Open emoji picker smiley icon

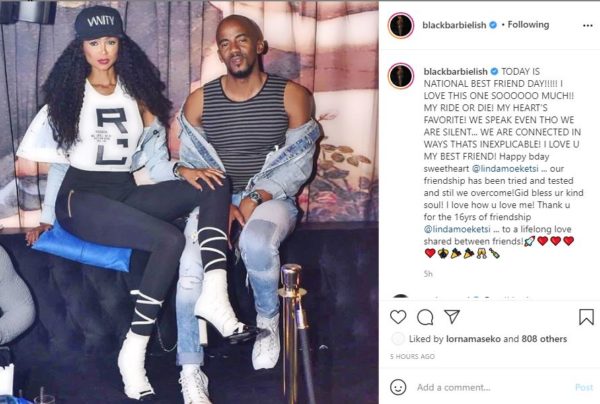coord(398,387)
